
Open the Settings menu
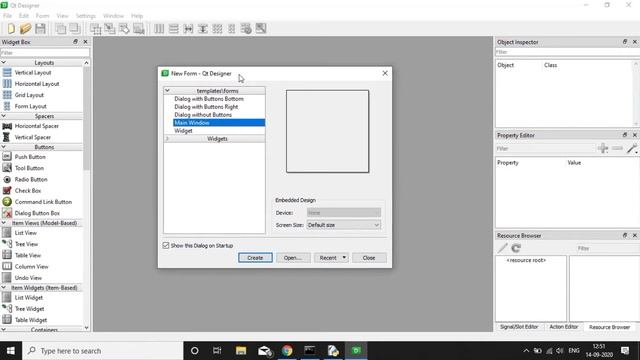(86, 16)
